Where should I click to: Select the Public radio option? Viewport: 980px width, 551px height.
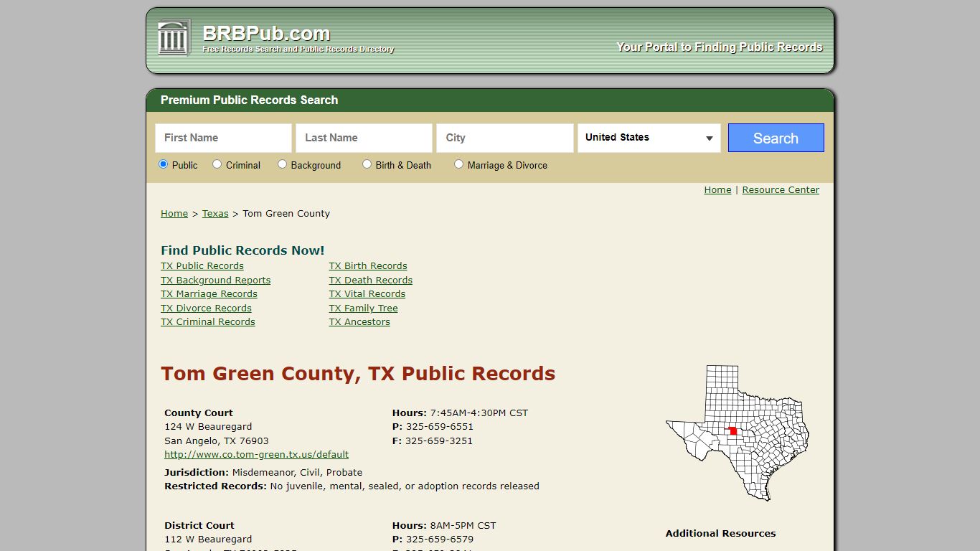(163, 164)
